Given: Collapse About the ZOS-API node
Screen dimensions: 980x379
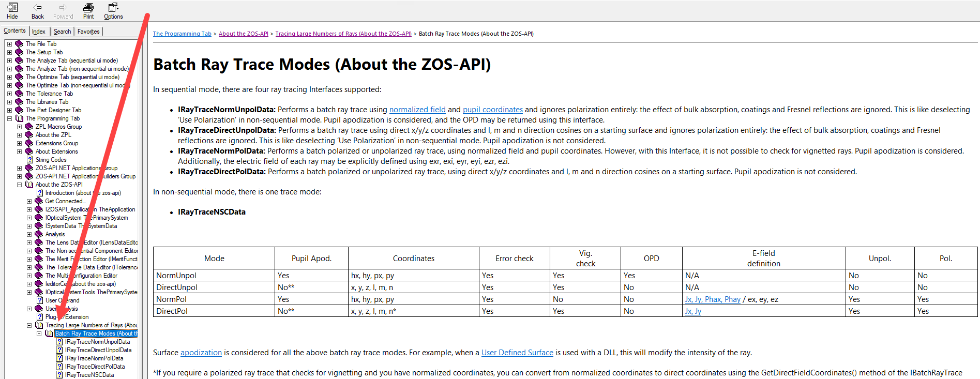Looking at the screenshot, I should pos(19,185).
